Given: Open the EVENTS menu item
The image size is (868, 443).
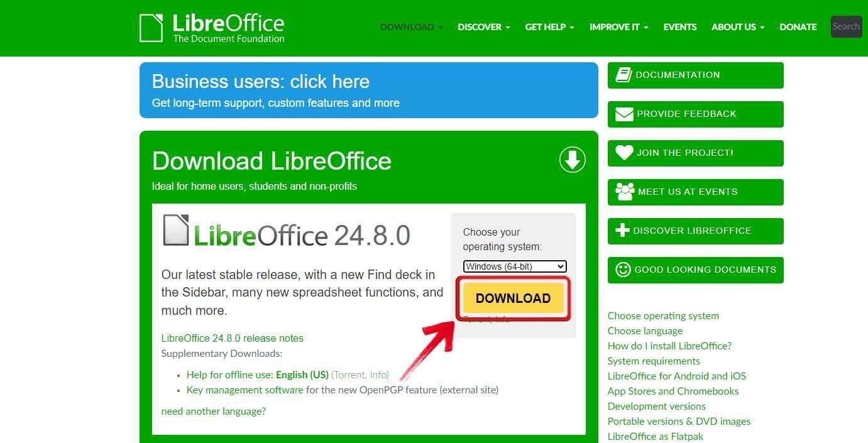Looking at the screenshot, I should [679, 27].
